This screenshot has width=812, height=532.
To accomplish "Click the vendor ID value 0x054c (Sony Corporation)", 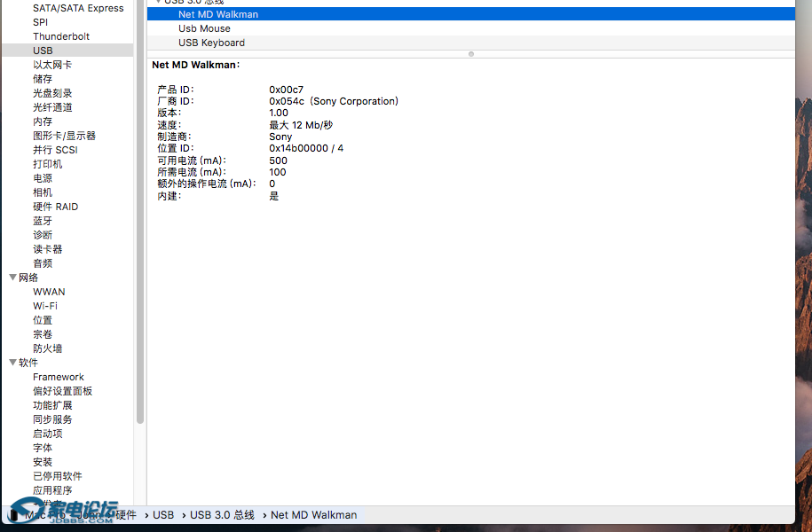I will pos(334,101).
